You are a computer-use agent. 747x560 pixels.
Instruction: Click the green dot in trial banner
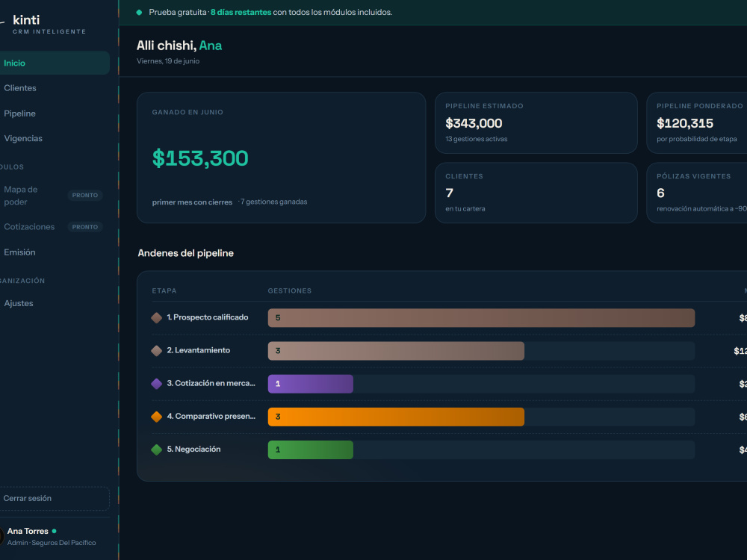point(139,13)
